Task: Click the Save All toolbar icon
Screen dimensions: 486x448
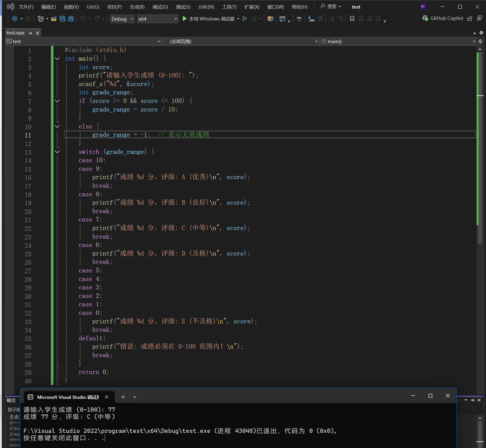Action: tap(71, 19)
